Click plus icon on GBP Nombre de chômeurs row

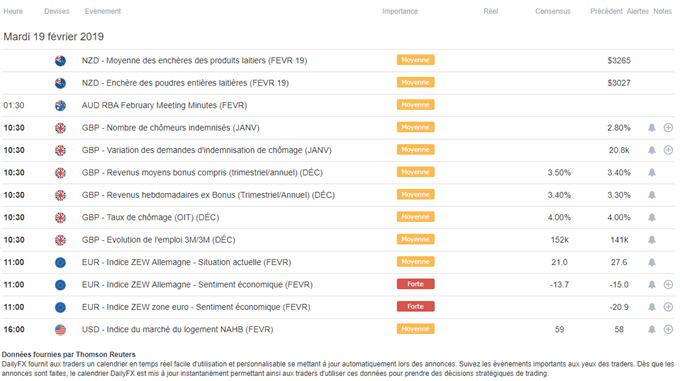click(x=668, y=127)
